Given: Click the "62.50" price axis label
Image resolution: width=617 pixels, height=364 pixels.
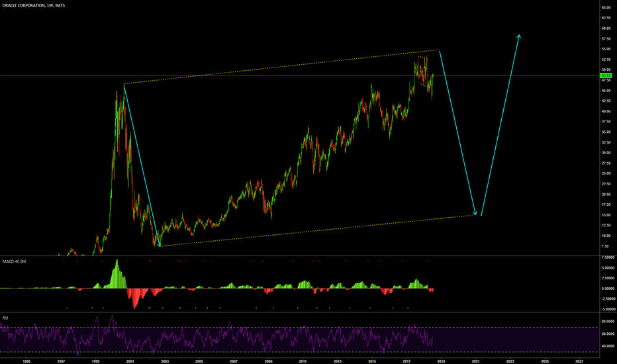Looking at the screenshot, I should tap(606, 18).
